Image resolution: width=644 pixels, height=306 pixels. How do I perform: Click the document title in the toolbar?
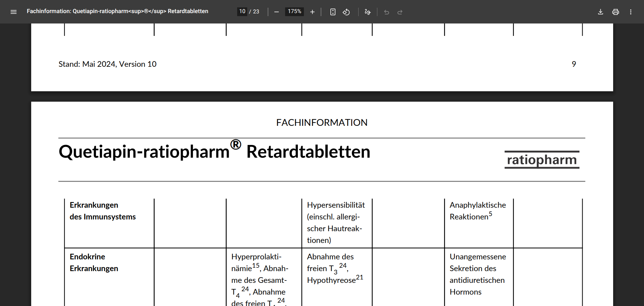pos(117,11)
